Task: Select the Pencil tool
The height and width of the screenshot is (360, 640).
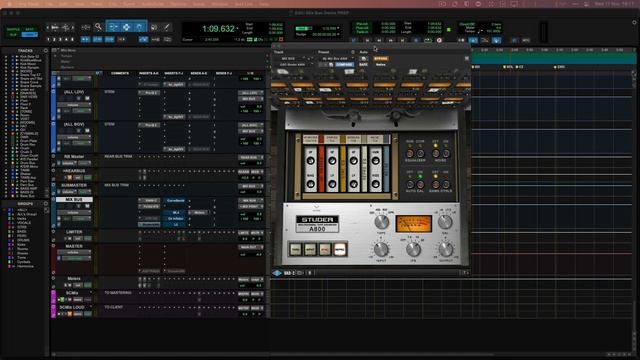Action: [x=167, y=27]
